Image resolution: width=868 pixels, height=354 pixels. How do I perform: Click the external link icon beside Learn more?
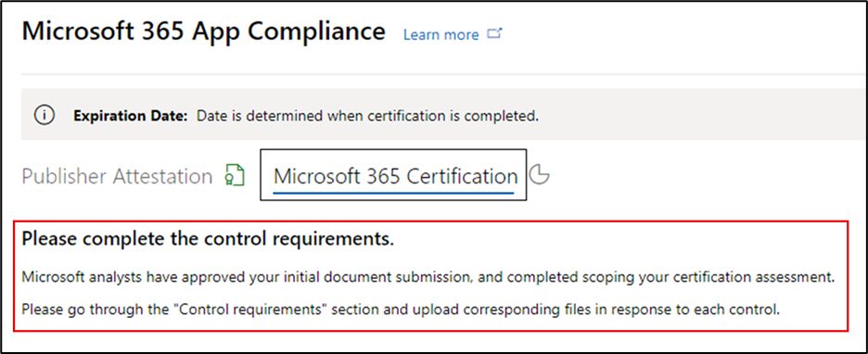click(493, 33)
